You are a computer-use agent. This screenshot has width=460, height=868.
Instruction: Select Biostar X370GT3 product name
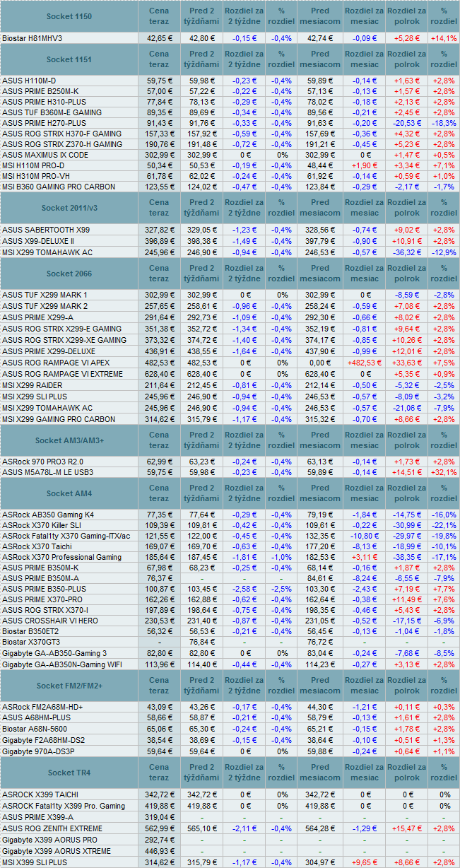point(33,642)
